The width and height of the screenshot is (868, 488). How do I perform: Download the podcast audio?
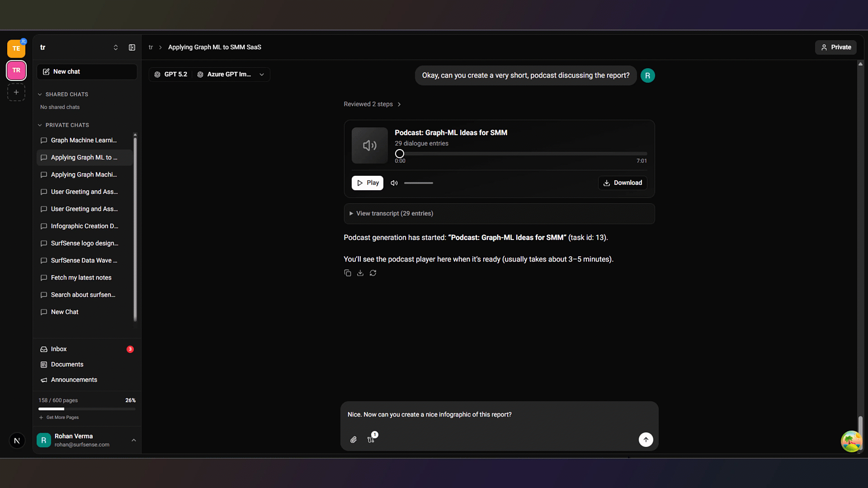(623, 183)
